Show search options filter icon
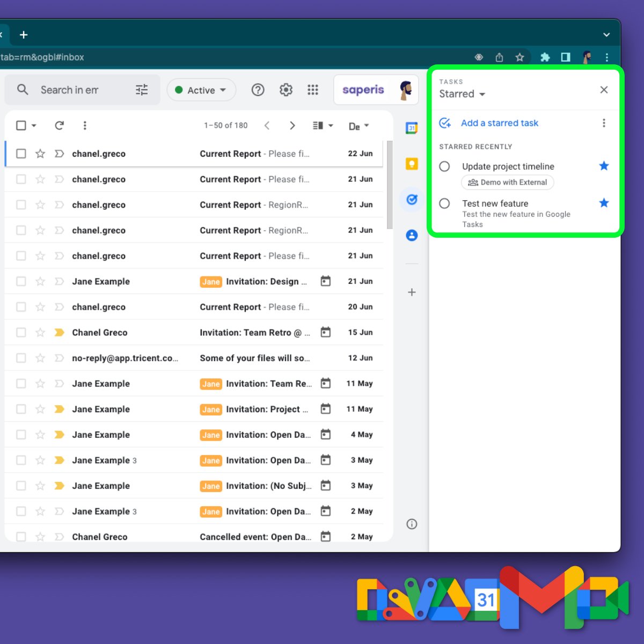Screen dimensions: 644x644 (142, 90)
